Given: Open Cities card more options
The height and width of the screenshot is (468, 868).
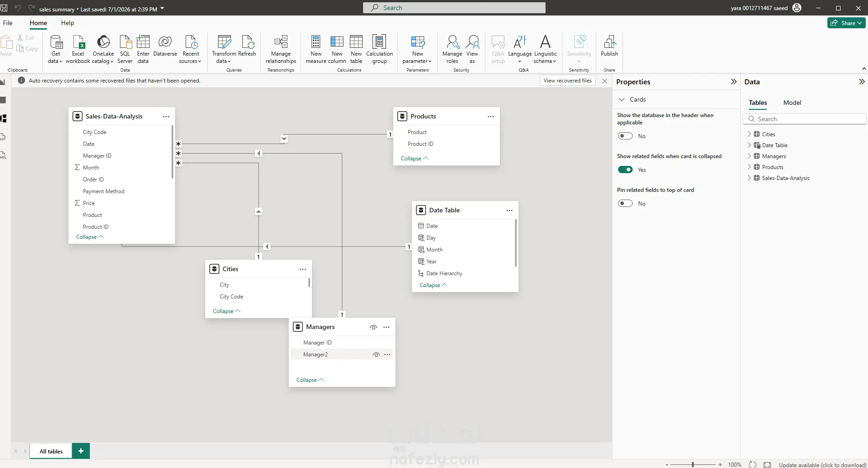Looking at the screenshot, I should click(303, 269).
